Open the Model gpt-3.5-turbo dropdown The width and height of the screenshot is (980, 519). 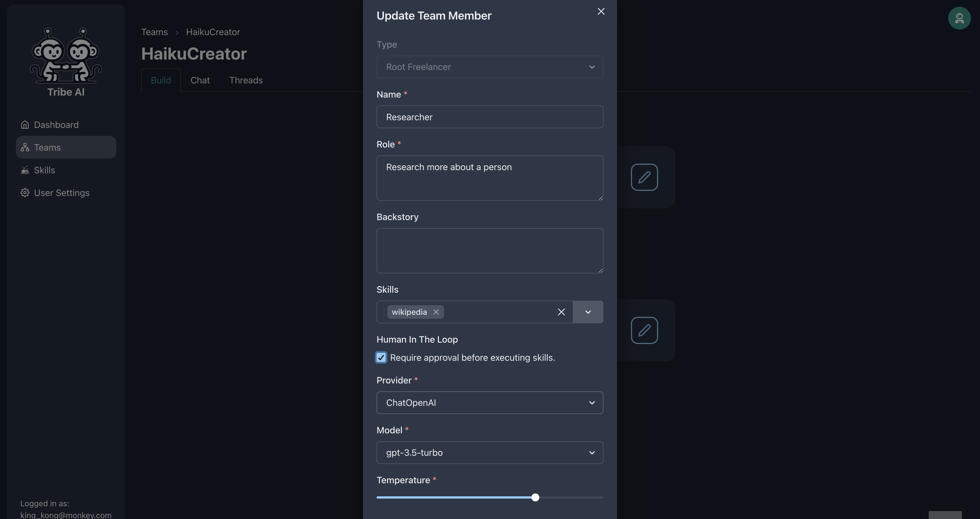pos(489,452)
